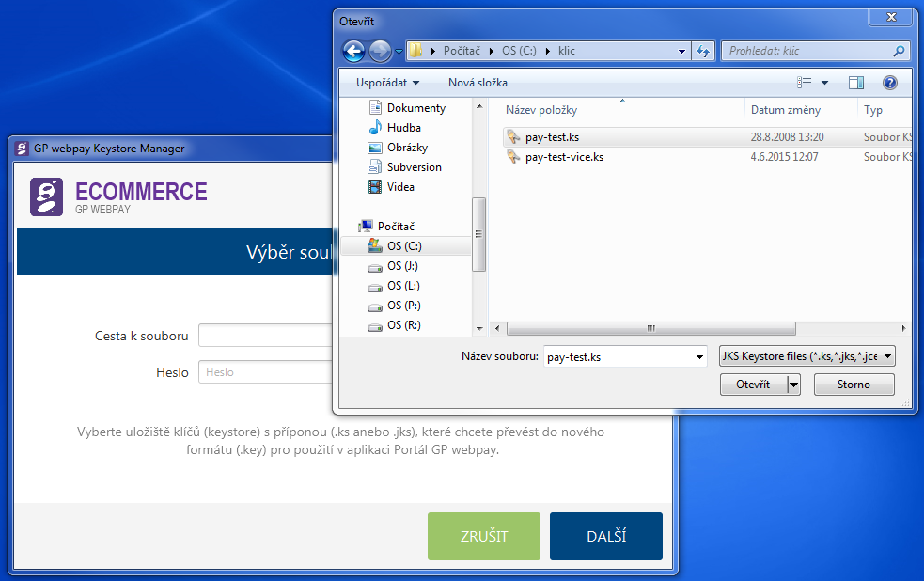This screenshot has width=924, height=581.
Task: Select the Počítač breadcrumb segment
Action: [x=462, y=51]
